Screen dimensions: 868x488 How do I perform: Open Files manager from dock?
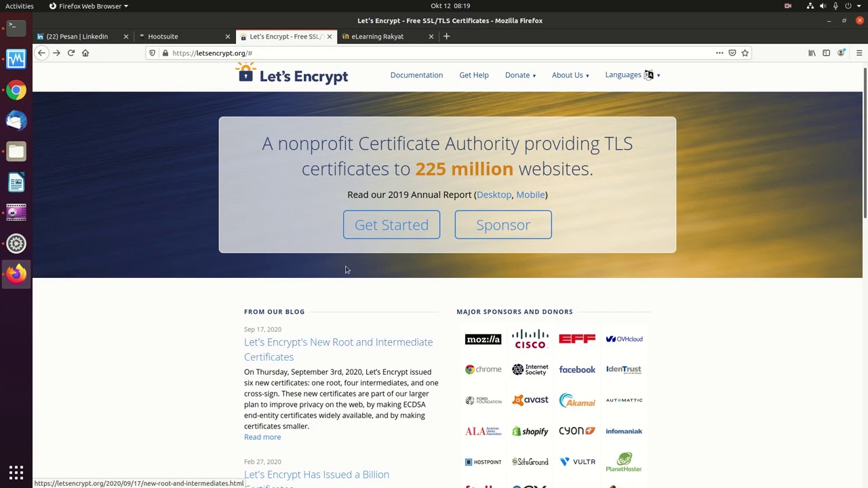click(x=16, y=151)
